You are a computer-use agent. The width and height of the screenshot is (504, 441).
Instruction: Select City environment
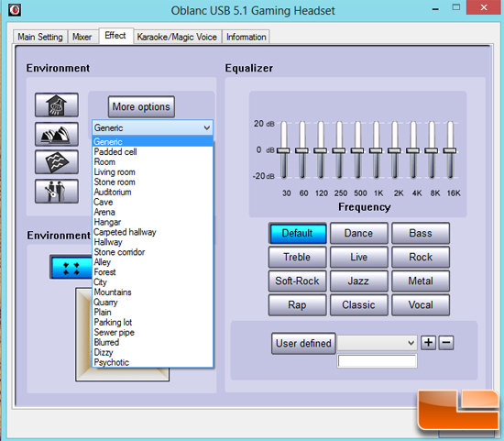(152, 282)
